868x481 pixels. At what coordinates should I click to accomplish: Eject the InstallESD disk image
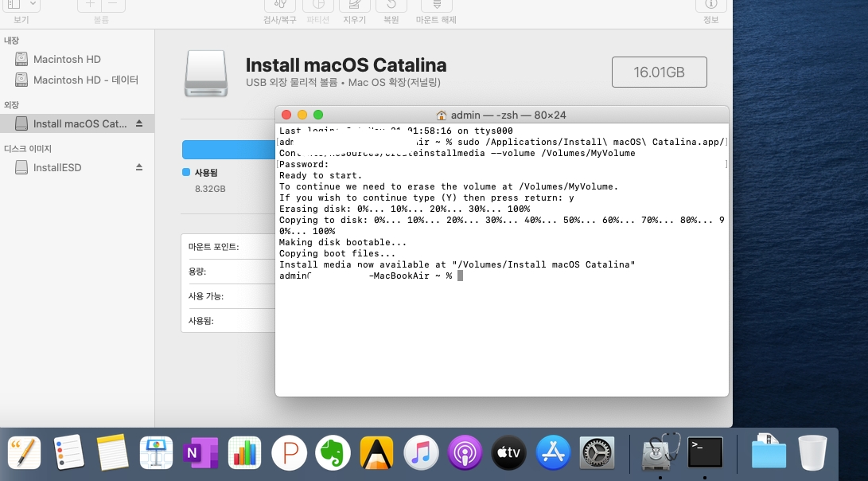pyautogui.click(x=139, y=167)
